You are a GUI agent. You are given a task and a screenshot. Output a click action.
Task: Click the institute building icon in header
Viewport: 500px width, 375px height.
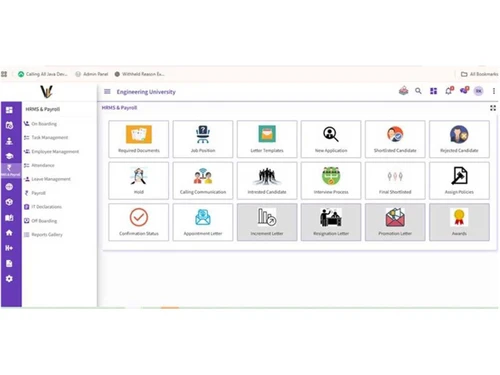click(x=403, y=90)
